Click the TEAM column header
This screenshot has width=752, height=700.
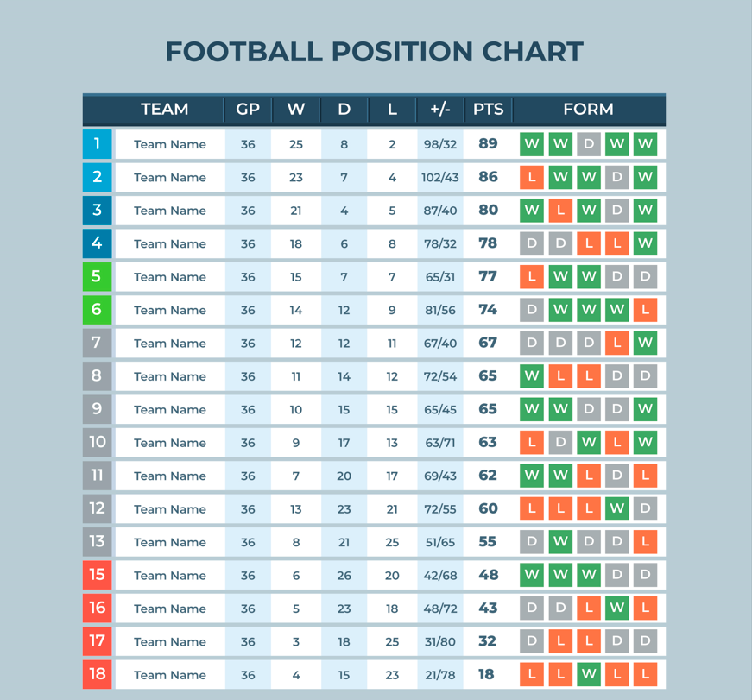click(x=165, y=110)
